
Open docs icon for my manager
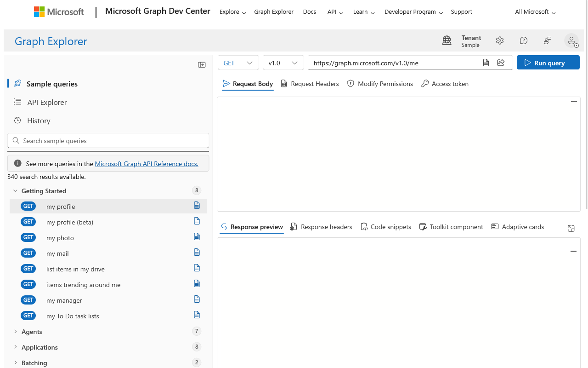[197, 299]
